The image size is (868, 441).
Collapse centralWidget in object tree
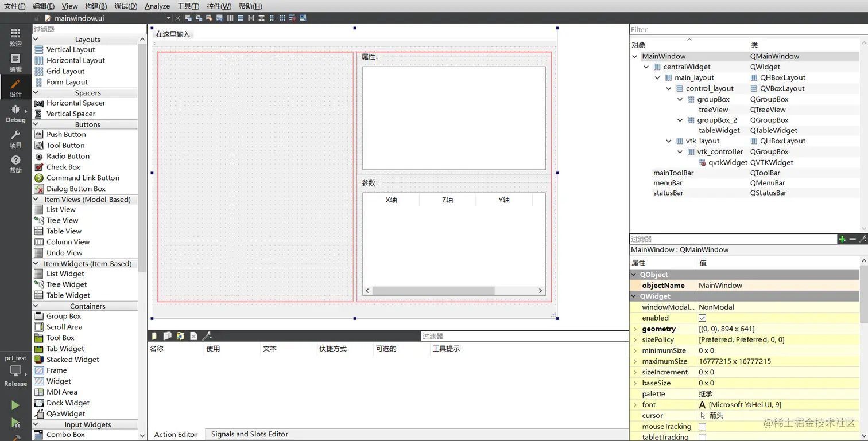click(x=646, y=67)
